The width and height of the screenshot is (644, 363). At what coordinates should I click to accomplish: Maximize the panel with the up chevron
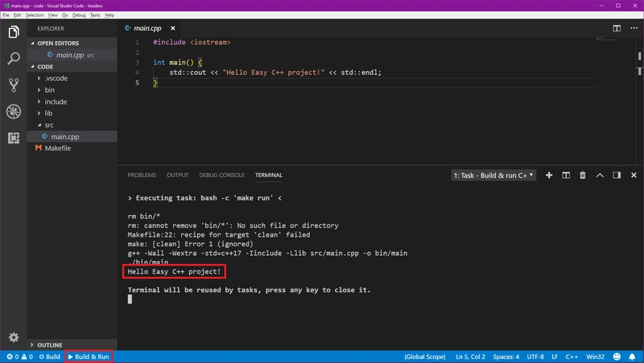600,175
